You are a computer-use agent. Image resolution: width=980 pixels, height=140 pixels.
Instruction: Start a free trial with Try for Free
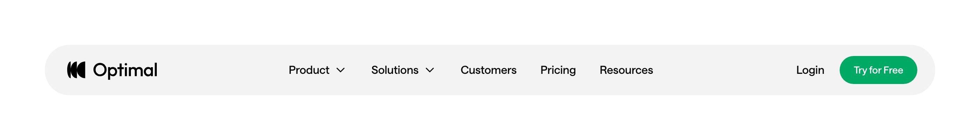(878, 70)
